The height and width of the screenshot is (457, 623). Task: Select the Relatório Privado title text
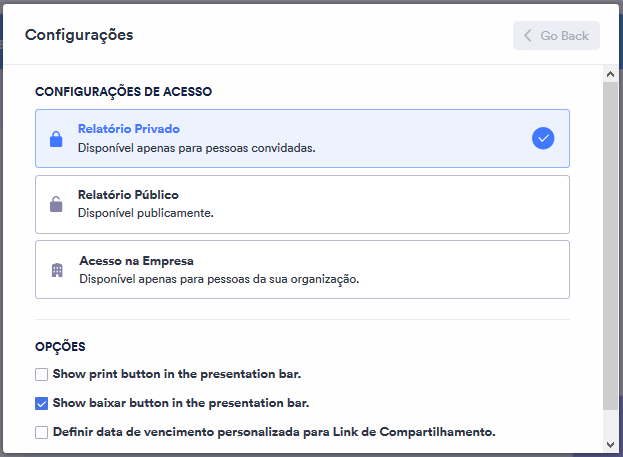(x=128, y=129)
